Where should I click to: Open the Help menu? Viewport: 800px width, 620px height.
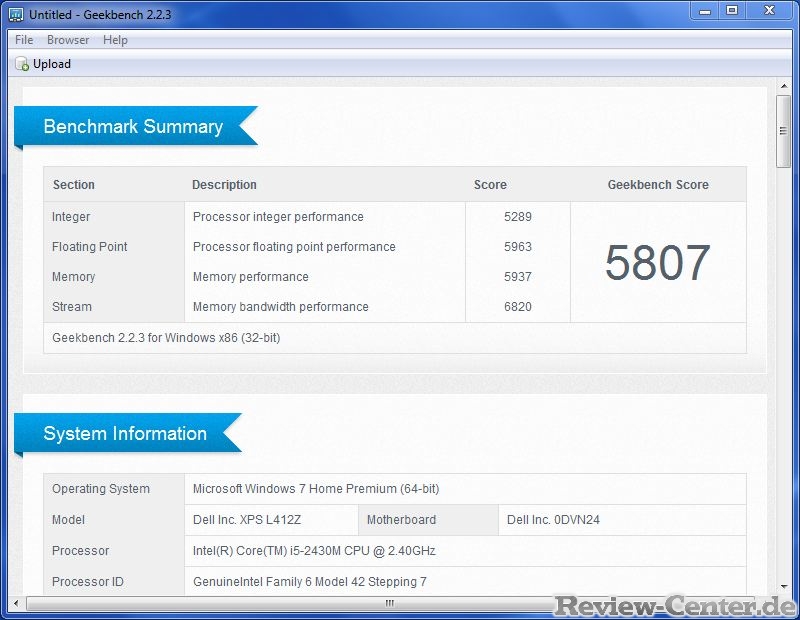tap(115, 40)
